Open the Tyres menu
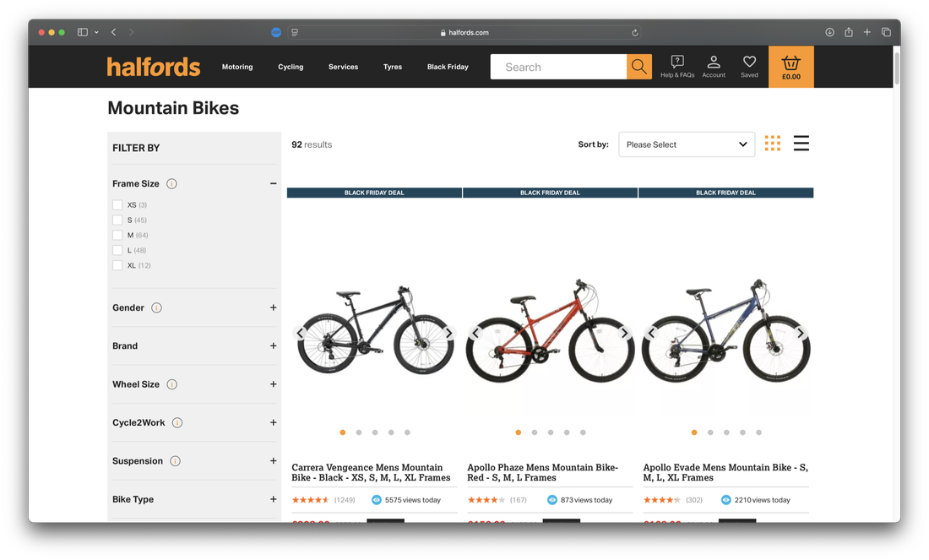This screenshot has height=560, width=929. point(392,67)
